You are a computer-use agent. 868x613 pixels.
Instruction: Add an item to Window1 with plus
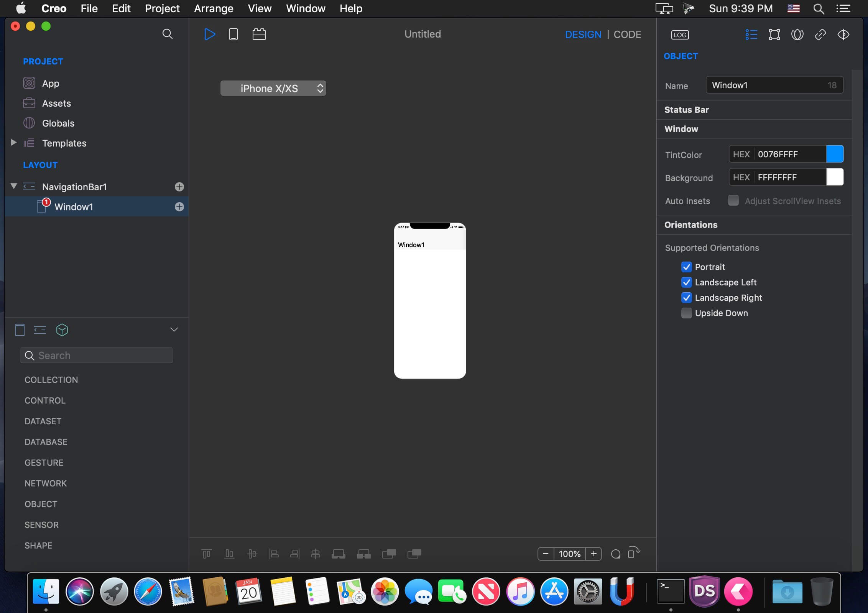coord(179,207)
